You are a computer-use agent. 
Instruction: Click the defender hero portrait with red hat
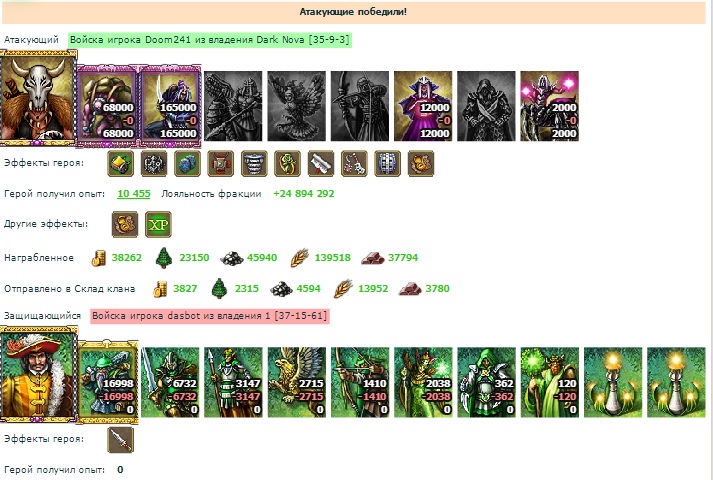click(38, 375)
